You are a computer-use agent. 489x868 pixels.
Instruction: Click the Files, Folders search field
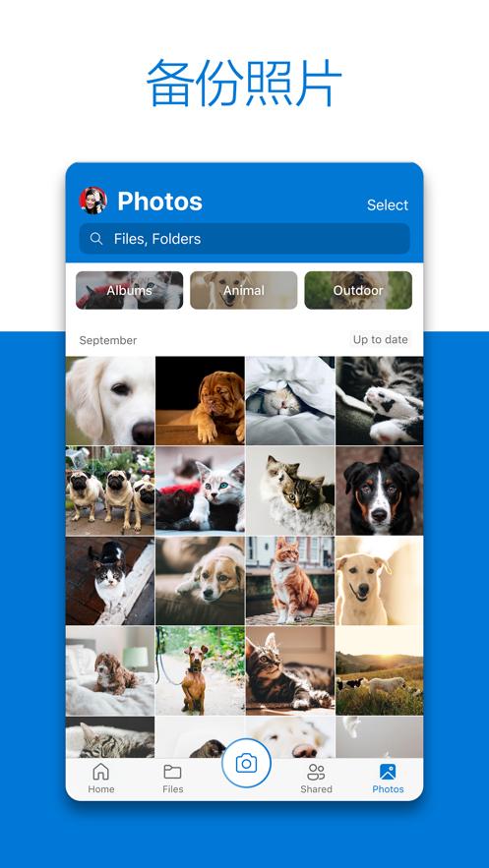244,239
